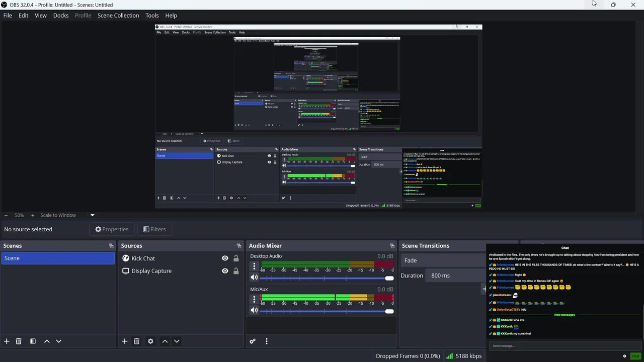This screenshot has height=362, width=644.
Task: Open the Tools menu
Action: 152,15
